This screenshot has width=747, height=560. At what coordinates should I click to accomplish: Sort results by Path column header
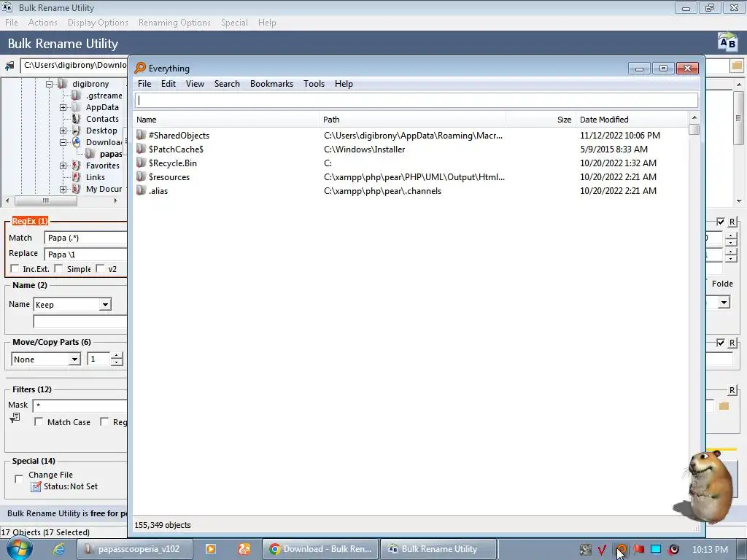click(413, 120)
